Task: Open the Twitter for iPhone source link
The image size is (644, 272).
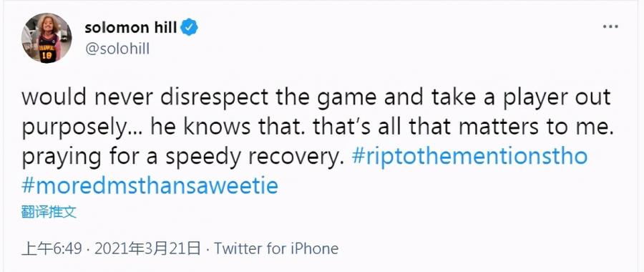Action: point(276,248)
